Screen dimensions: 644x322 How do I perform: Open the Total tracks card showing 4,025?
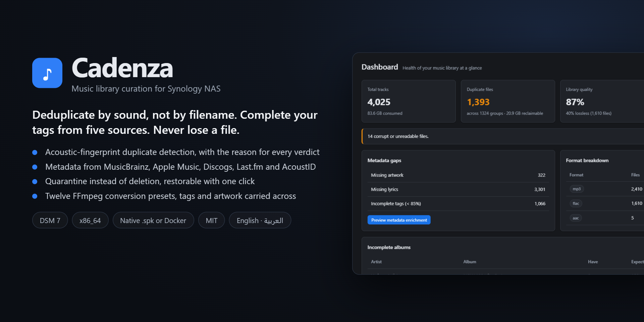409,101
